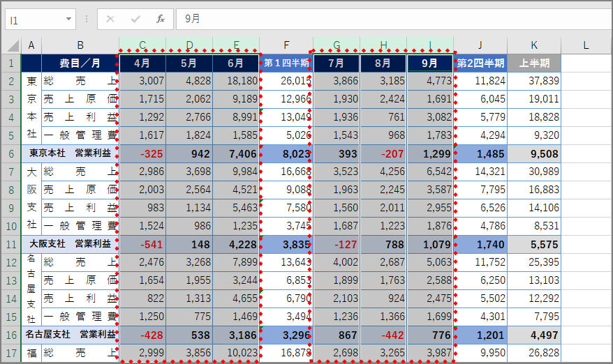Select column K header
This screenshot has height=364, width=613.
pyautogui.click(x=534, y=45)
